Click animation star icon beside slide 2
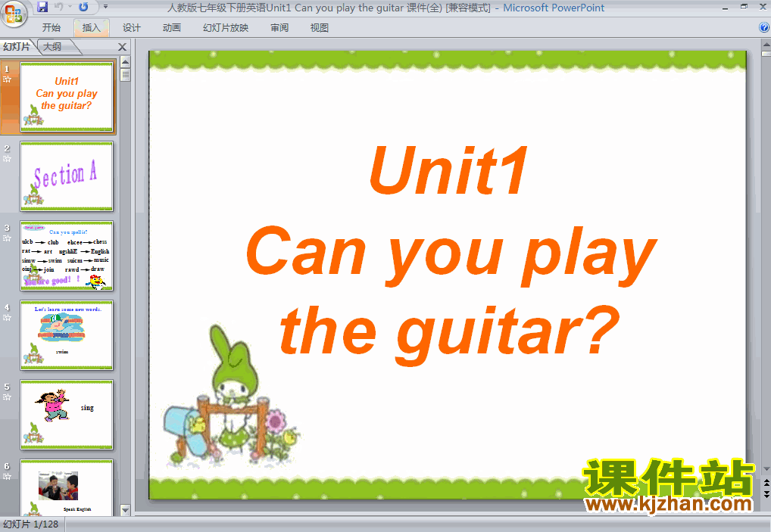Viewport: 771px width, 532px height. tap(7, 159)
